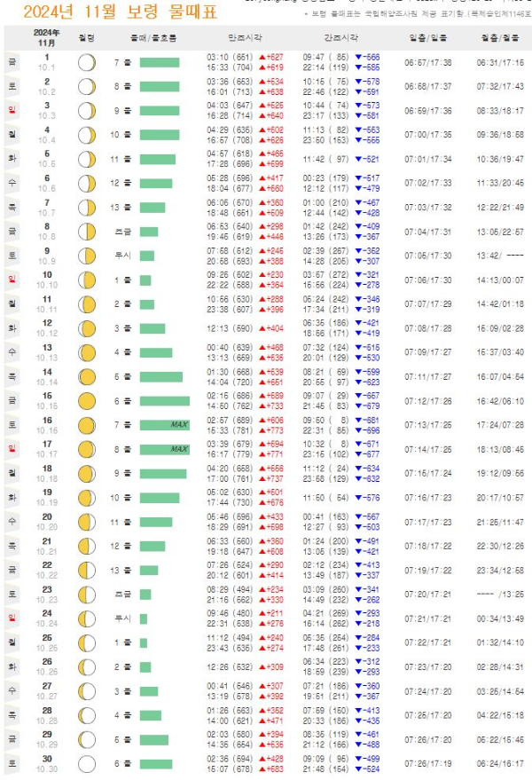Select the moon icon in the November 16 row

(x=87, y=425)
